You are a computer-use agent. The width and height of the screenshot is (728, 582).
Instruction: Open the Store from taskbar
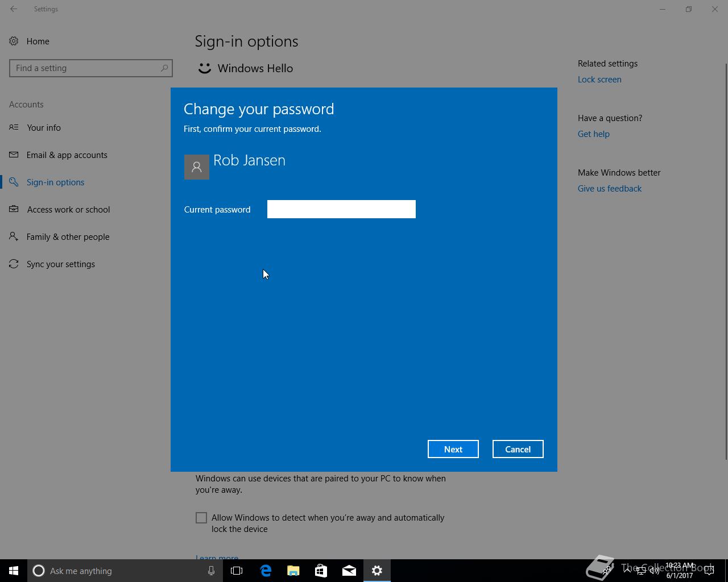[x=321, y=571]
